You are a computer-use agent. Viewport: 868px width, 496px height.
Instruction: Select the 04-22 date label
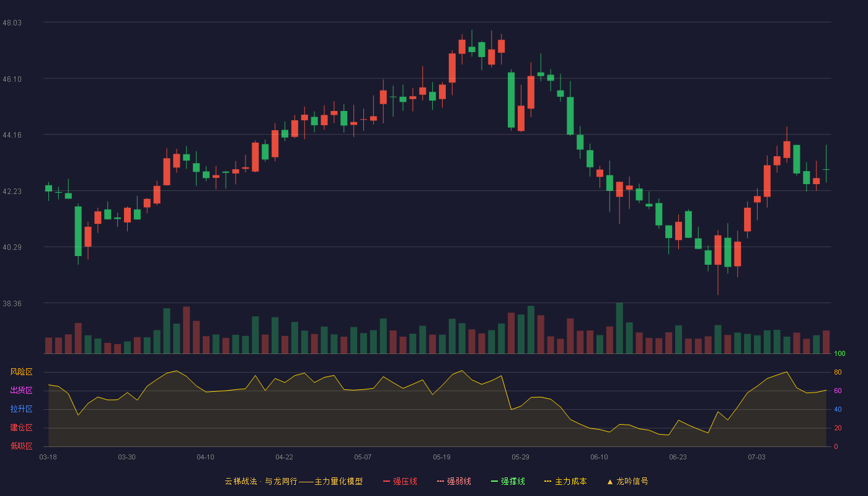click(x=284, y=457)
